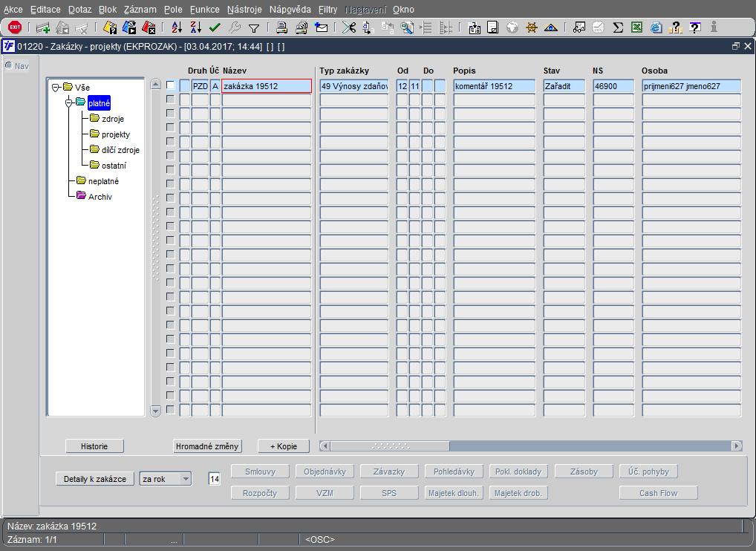Screen dimensions: 756x551
Task: Click the Historie button
Action: coord(94,446)
